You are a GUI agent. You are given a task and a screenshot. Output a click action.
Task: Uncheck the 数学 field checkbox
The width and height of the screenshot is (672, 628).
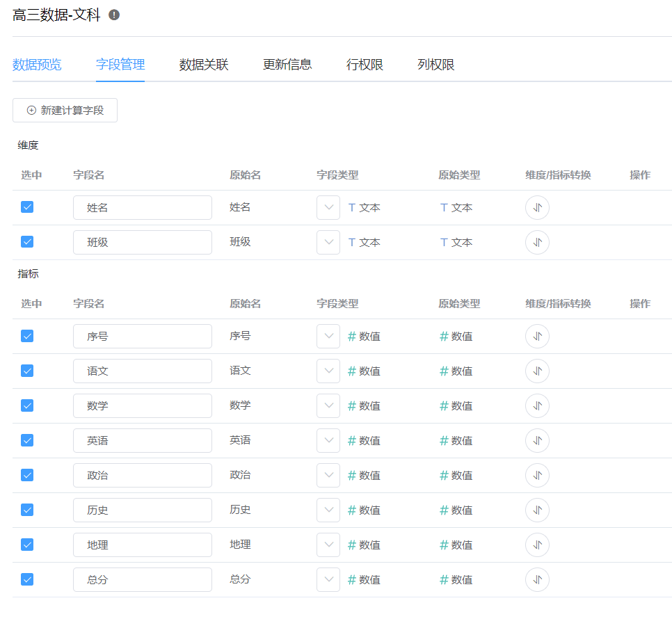click(x=27, y=405)
